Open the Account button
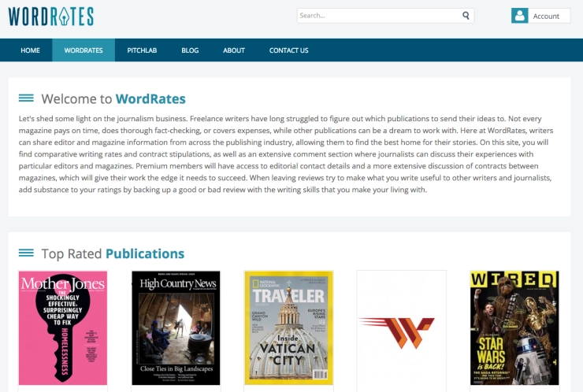This screenshot has width=583, height=392. coord(540,16)
